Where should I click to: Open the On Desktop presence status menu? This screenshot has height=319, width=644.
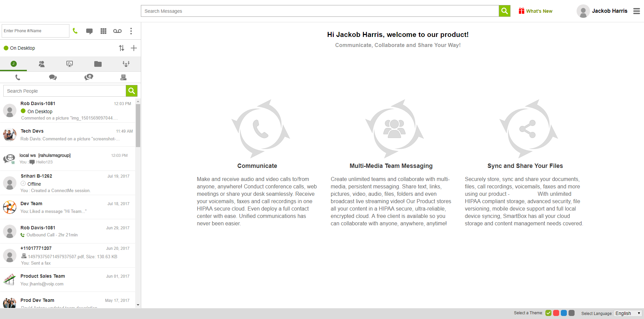point(19,48)
